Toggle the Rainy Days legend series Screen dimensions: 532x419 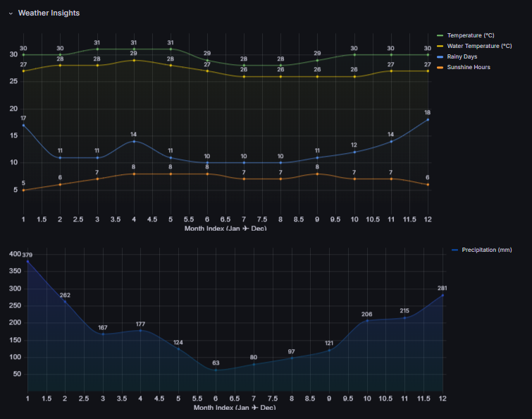tap(464, 56)
